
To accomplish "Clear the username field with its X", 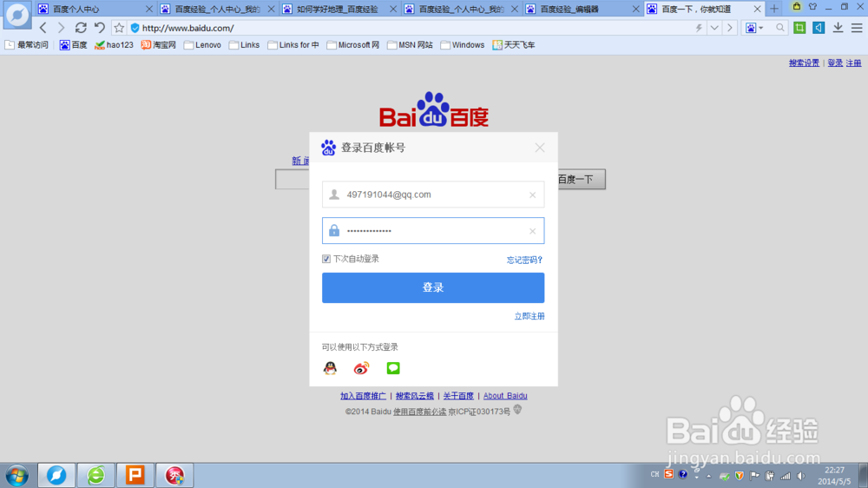I will pyautogui.click(x=533, y=195).
